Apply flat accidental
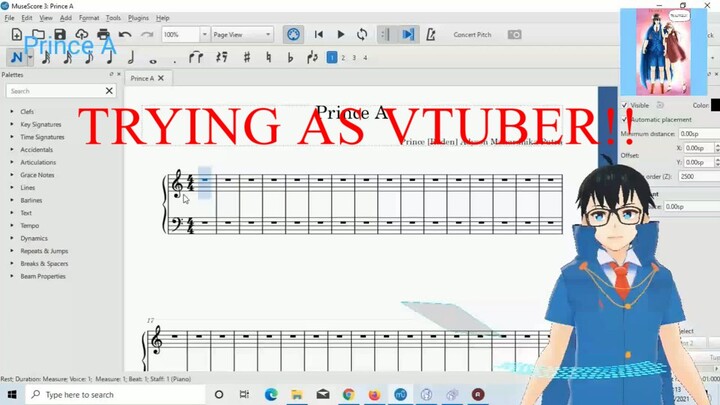 tap(290, 57)
